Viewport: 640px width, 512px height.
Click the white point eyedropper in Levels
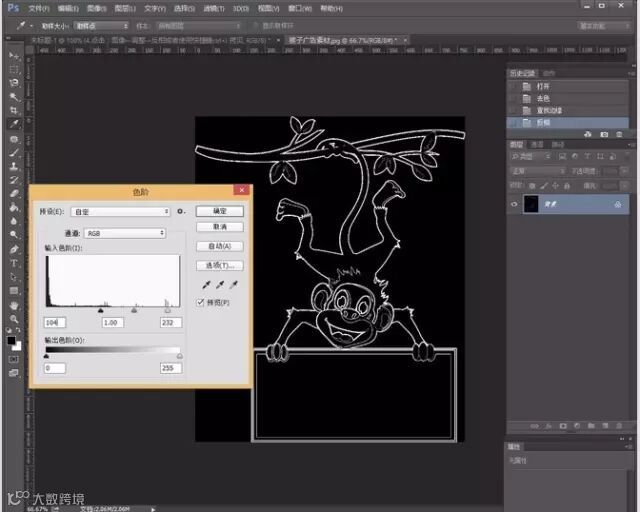tap(233, 285)
